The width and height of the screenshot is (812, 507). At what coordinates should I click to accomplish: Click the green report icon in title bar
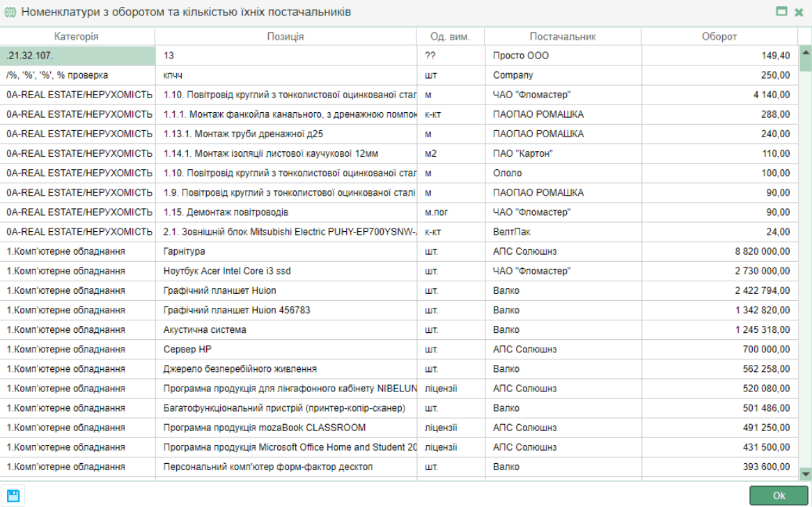(10, 12)
